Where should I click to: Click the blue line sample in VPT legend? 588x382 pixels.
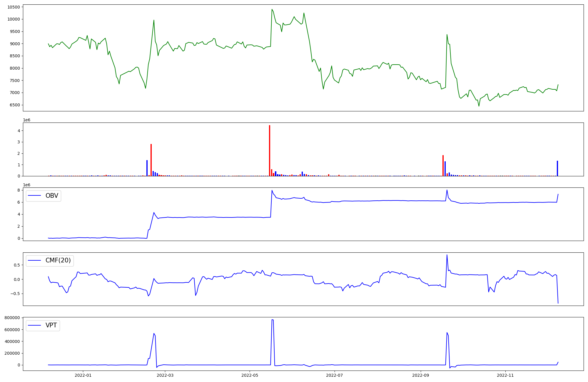click(x=35, y=325)
